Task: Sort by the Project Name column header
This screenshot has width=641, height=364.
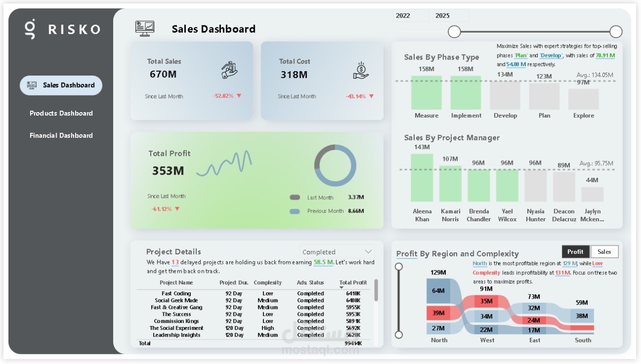Action: pyautogui.click(x=176, y=282)
